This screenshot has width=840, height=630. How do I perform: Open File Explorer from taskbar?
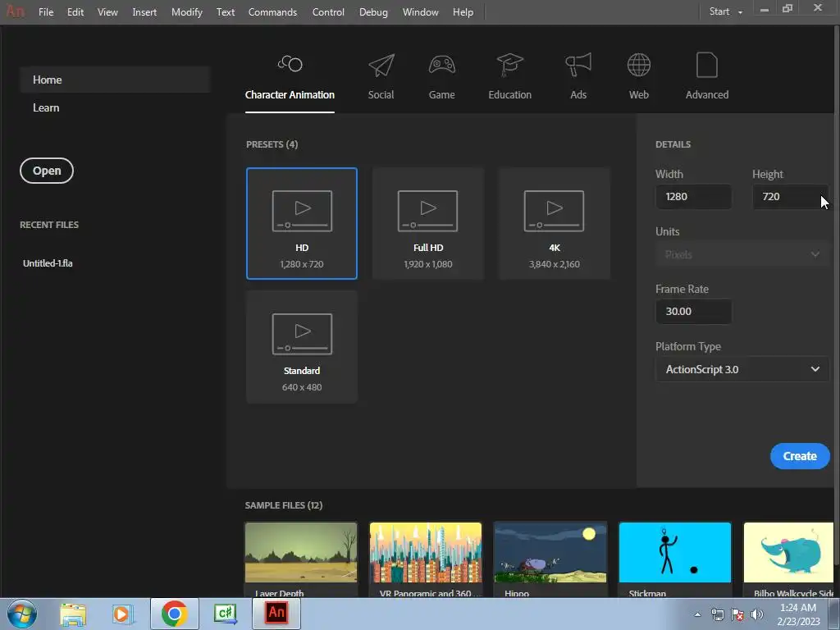point(73,614)
